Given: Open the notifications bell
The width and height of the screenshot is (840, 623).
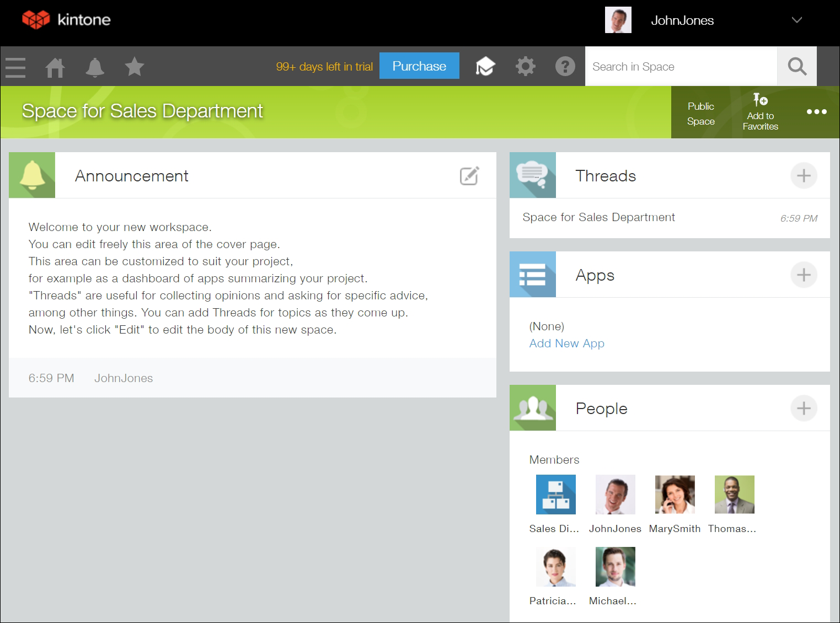Looking at the screenshot, I should (94, 67).
